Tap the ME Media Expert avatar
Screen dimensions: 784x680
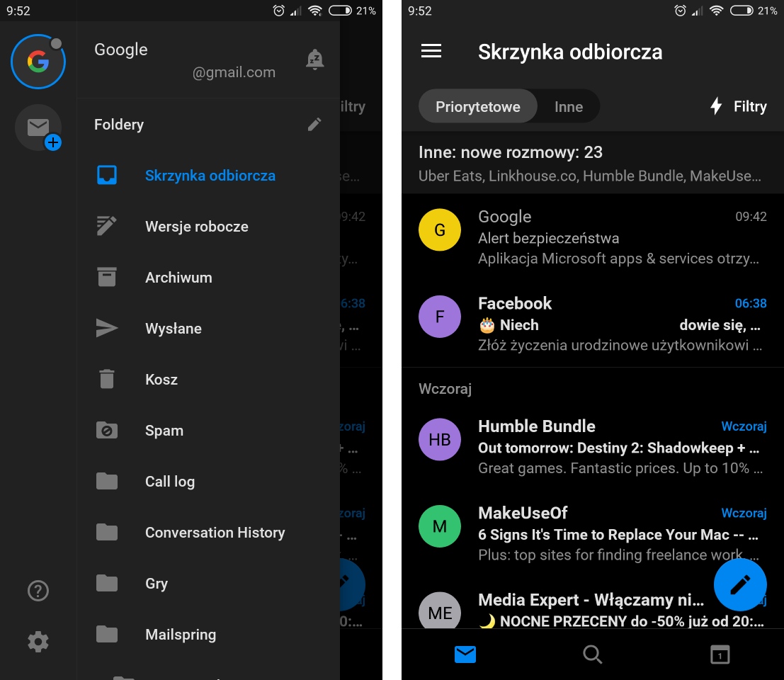pos(440,611)
